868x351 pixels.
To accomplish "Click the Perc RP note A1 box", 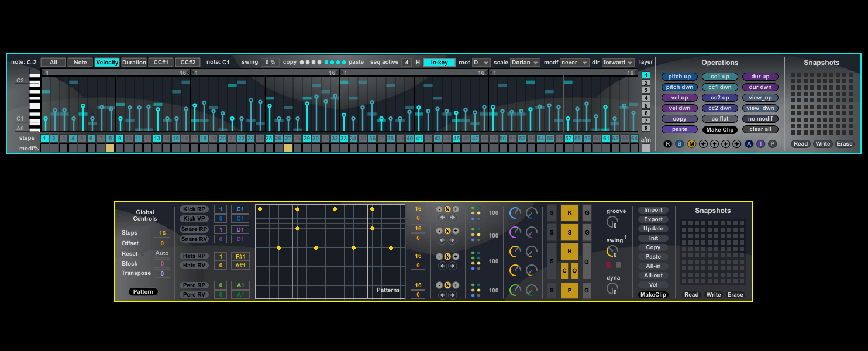I will (x=240, y=285).
